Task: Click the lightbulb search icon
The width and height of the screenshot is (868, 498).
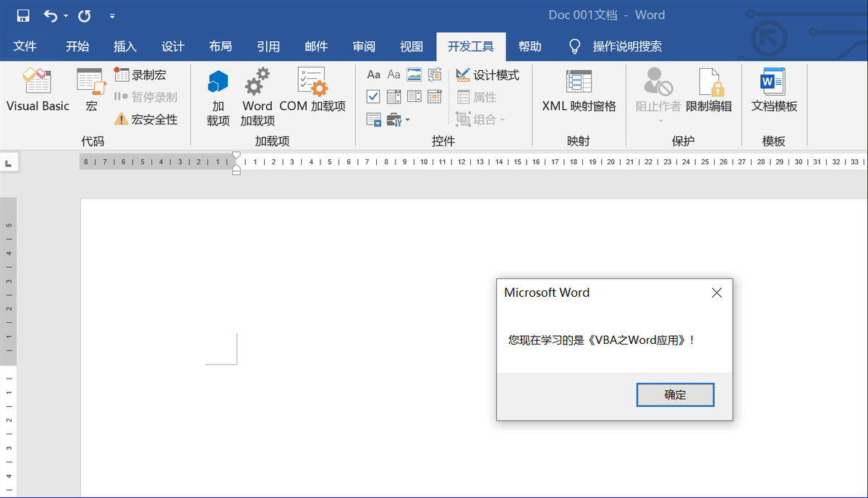Action: point(575,46)
